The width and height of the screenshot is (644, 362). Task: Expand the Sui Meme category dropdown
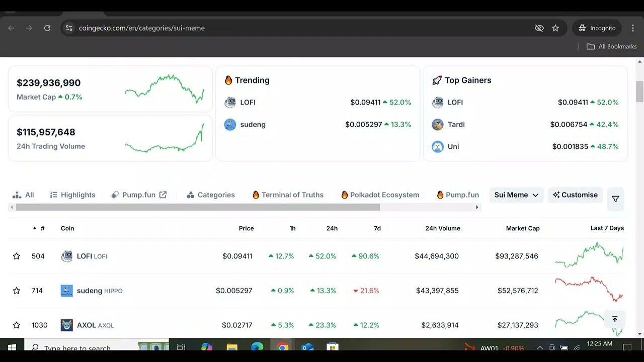click(x=516, y=195)
